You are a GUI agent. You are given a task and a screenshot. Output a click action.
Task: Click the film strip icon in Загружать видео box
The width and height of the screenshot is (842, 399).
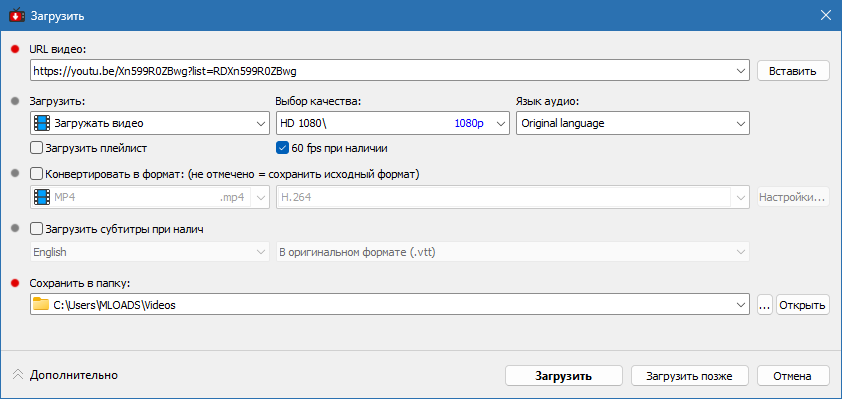point(41,123)
